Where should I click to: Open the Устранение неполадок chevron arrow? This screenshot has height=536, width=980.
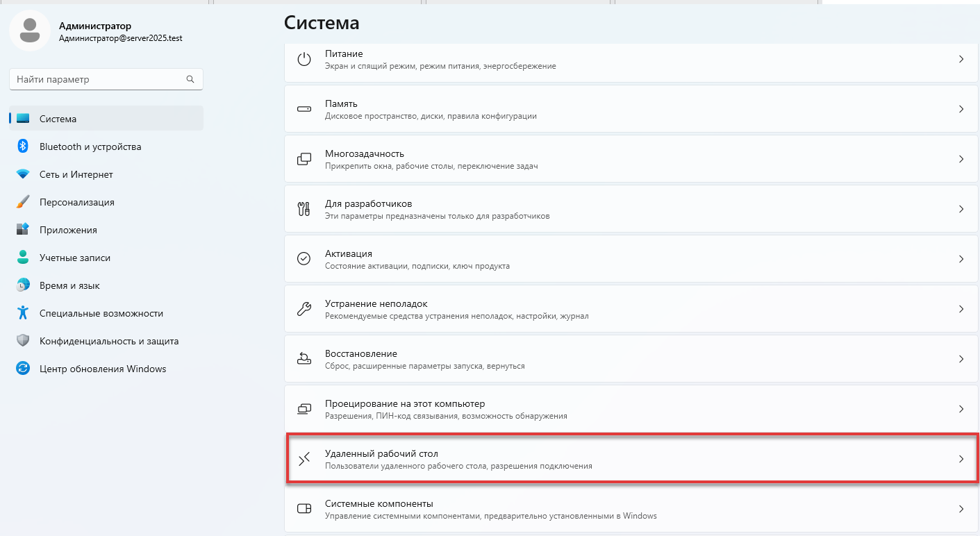click(x=961, y=309)
